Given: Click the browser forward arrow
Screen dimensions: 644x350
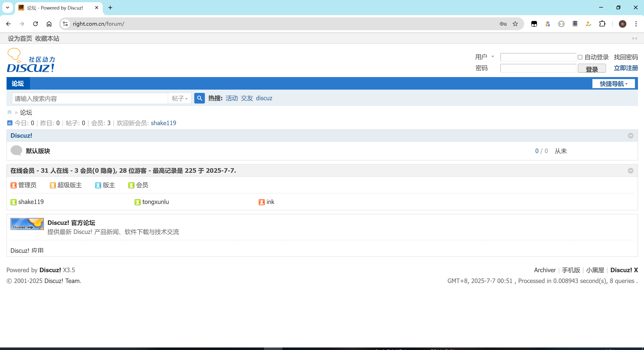Looking at the screenshot, I should (x=22, y=24).
